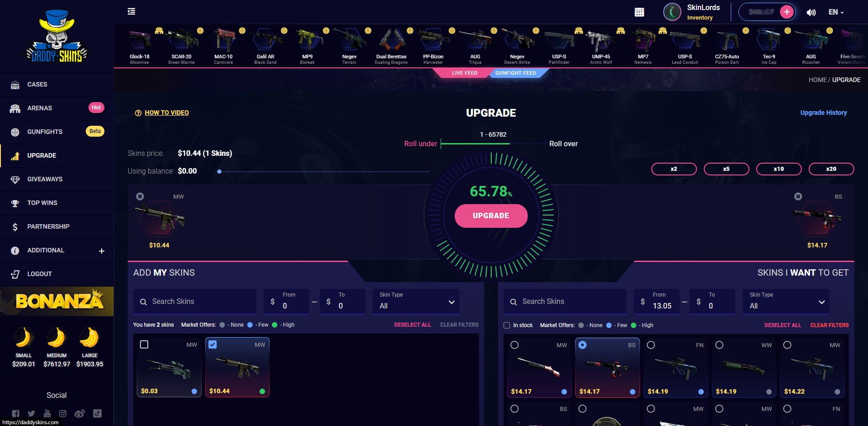This screenshot has width=868, height=426.
Task: Open the Cases menu item
Action: [57, 84]
